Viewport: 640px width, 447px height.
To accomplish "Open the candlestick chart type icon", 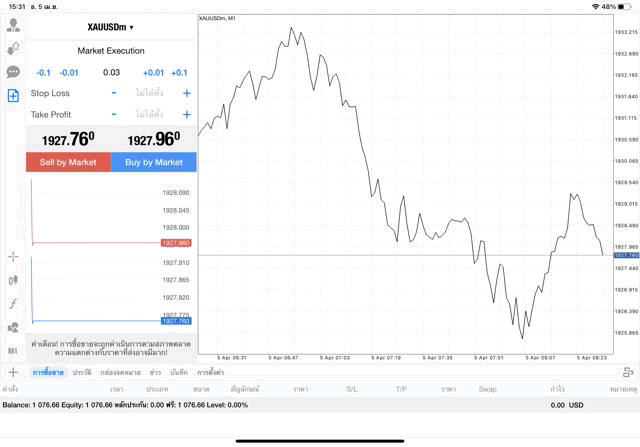I will pyautogui.click(x=13, y=280).
